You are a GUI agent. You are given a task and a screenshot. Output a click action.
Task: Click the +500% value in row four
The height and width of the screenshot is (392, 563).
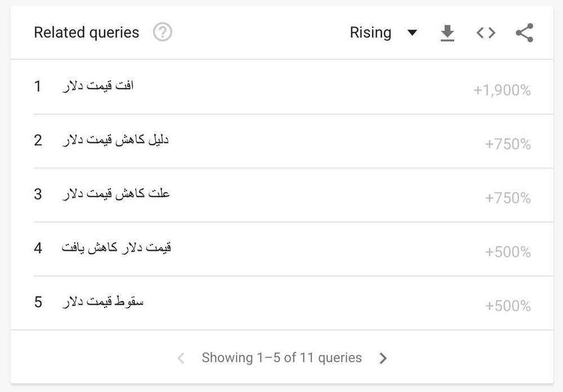tap(508, 252)
